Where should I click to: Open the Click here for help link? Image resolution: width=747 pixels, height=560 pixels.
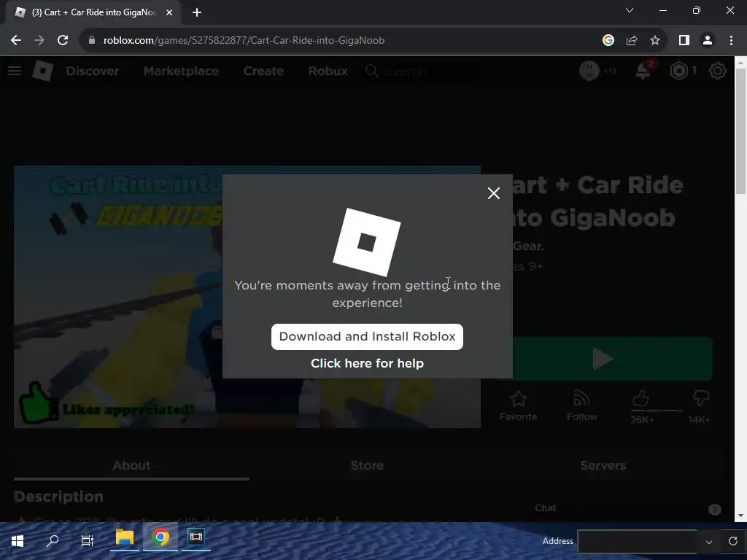(367, 363)
